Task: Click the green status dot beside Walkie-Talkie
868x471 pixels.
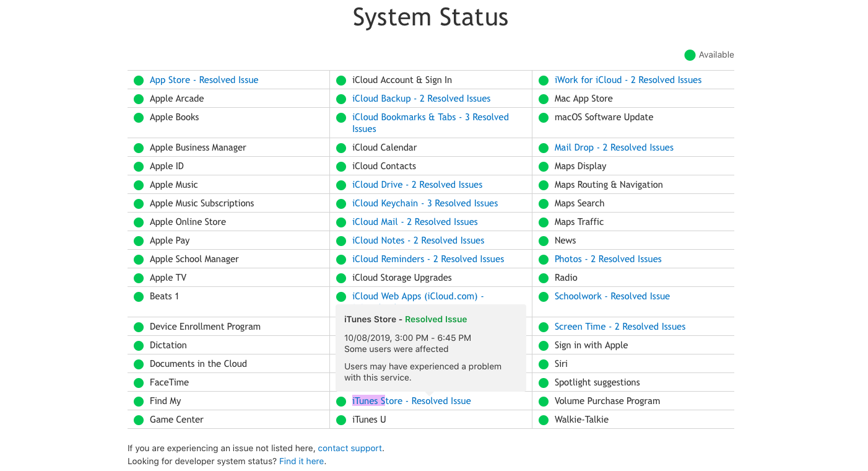Action: click(544, 420)
